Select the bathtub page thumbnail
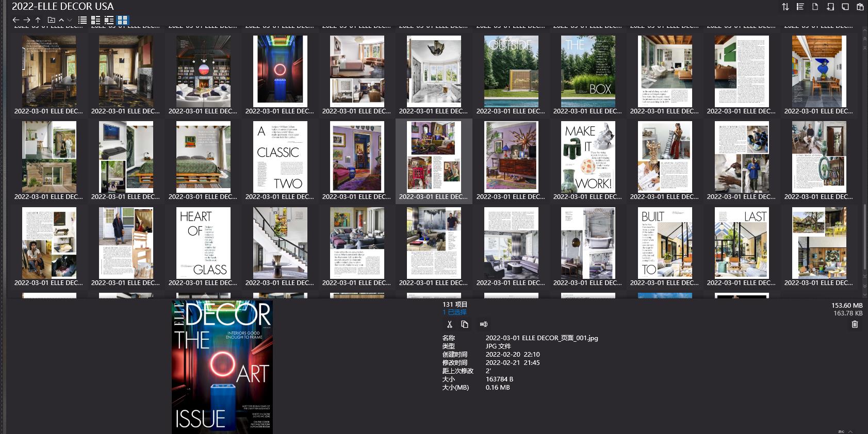Screen dimensions: 868x434 (x=588, y=243)
